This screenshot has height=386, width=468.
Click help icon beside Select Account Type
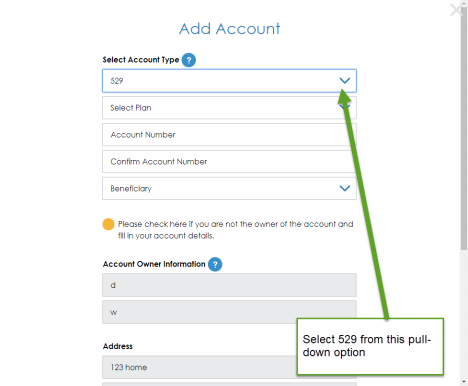click(x=189, y=60)
